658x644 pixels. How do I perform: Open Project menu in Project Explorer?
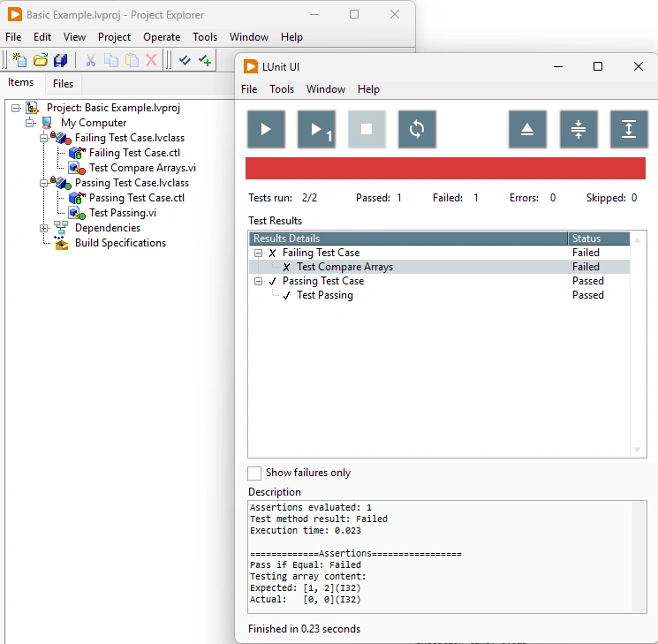114,37
